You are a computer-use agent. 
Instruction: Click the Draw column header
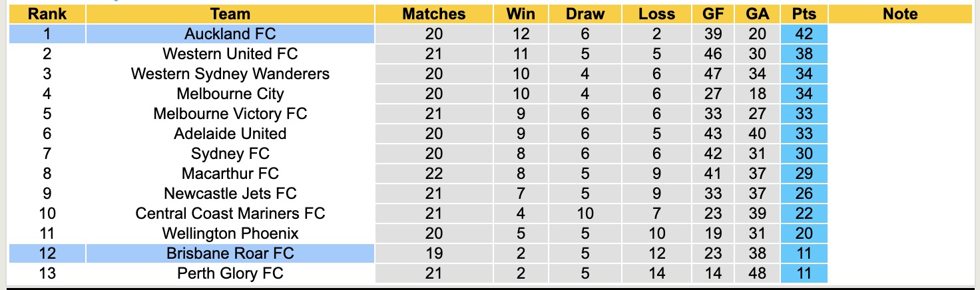585,14
